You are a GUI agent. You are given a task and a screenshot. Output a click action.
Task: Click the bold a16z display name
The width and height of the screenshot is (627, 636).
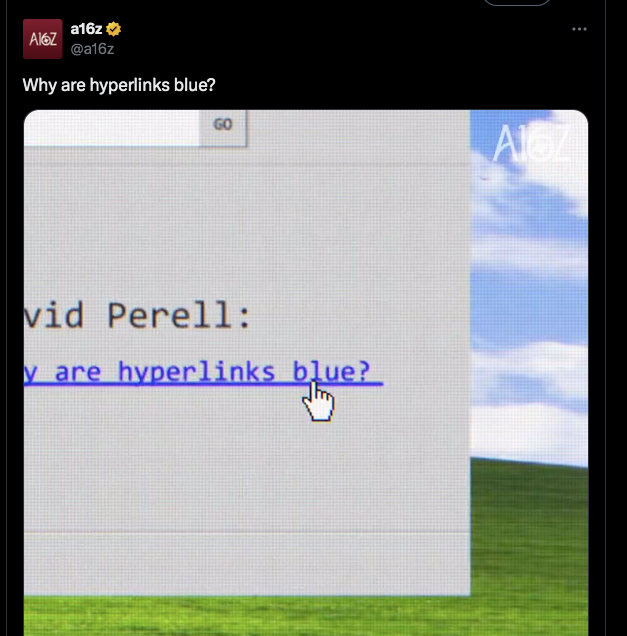pyautogui.click(x=86, y=29)
